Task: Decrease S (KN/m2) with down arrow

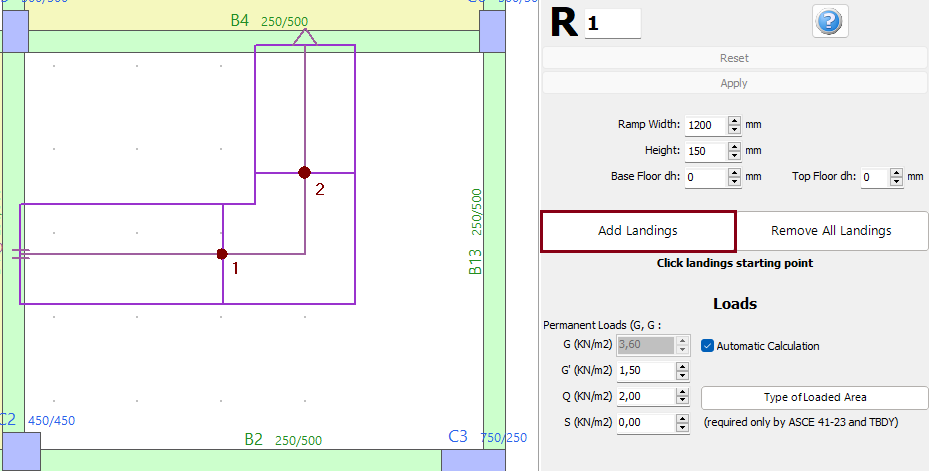Action: (683, 428)
